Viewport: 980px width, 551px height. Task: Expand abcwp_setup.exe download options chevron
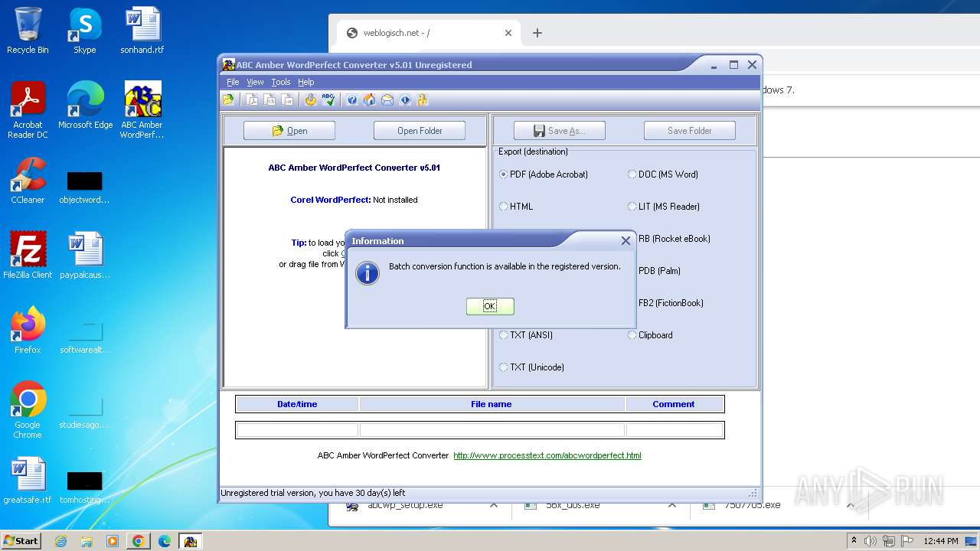tap(494, 505)
